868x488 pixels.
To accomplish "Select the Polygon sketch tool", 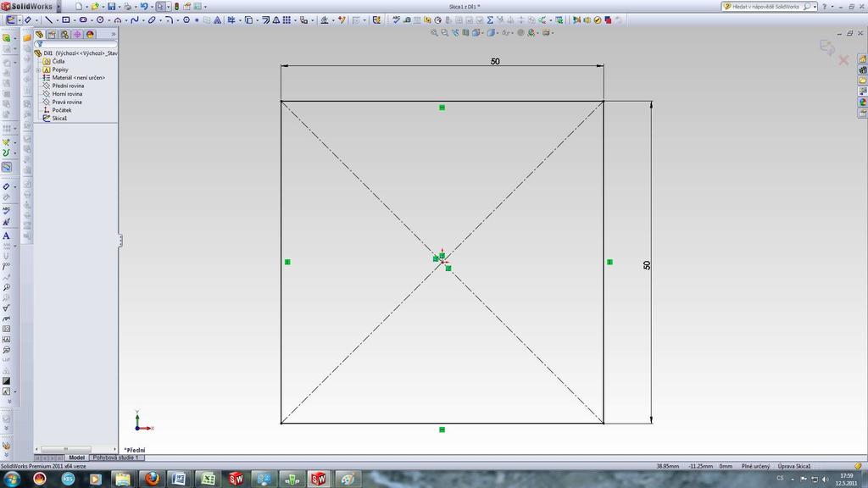I will (x=186, y=20).
